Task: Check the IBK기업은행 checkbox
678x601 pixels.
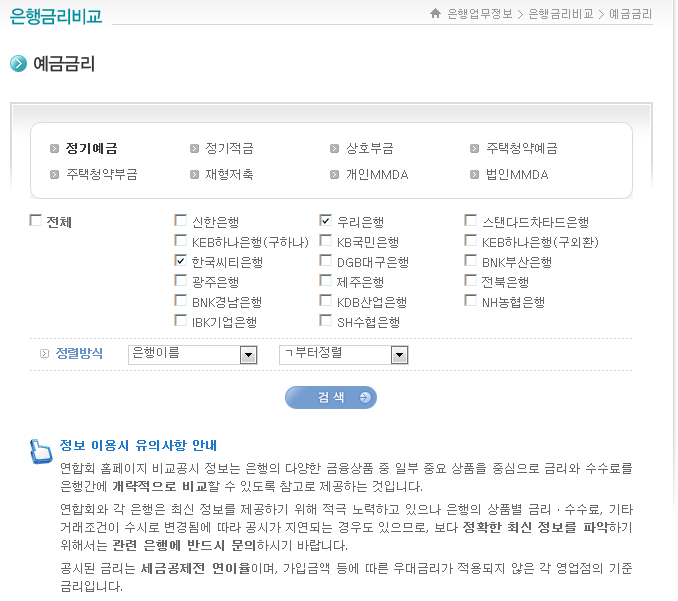Action: tap(180, 320)
